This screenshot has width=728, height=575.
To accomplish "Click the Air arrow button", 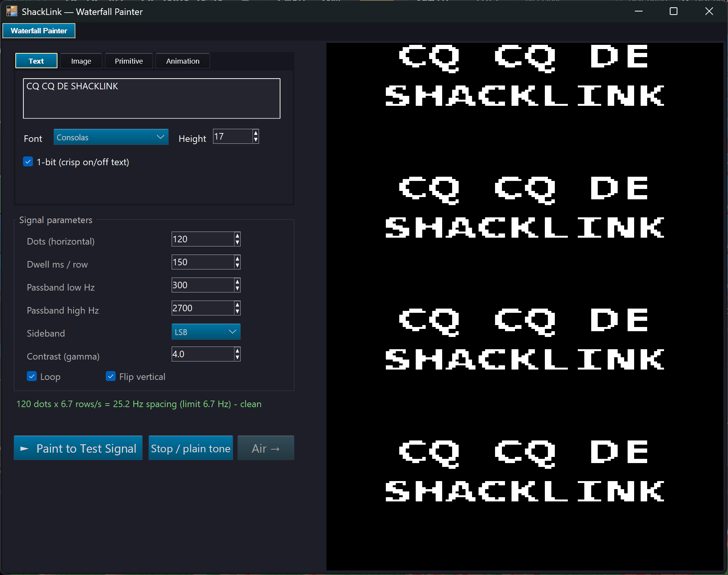I will [266, 448].
